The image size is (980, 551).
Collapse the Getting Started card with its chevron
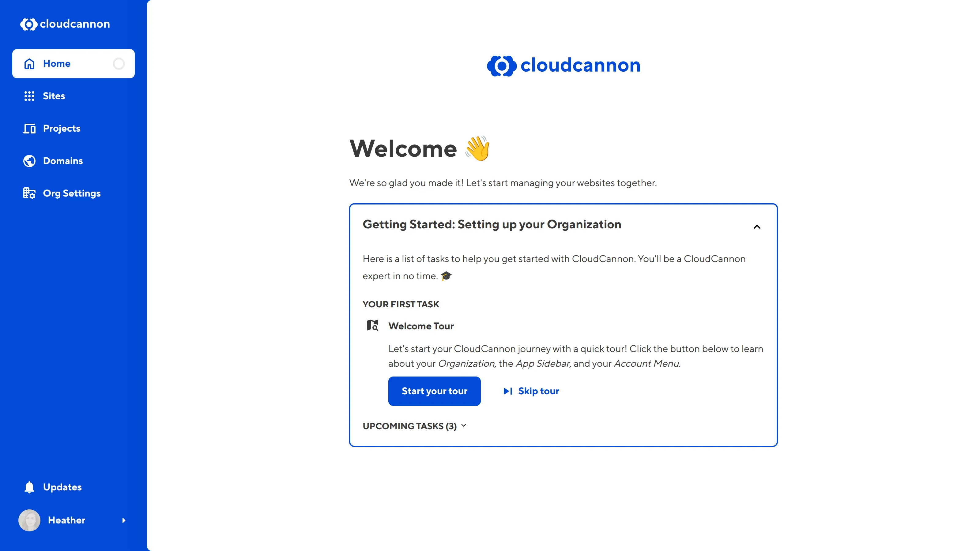(x=757, y=227)
